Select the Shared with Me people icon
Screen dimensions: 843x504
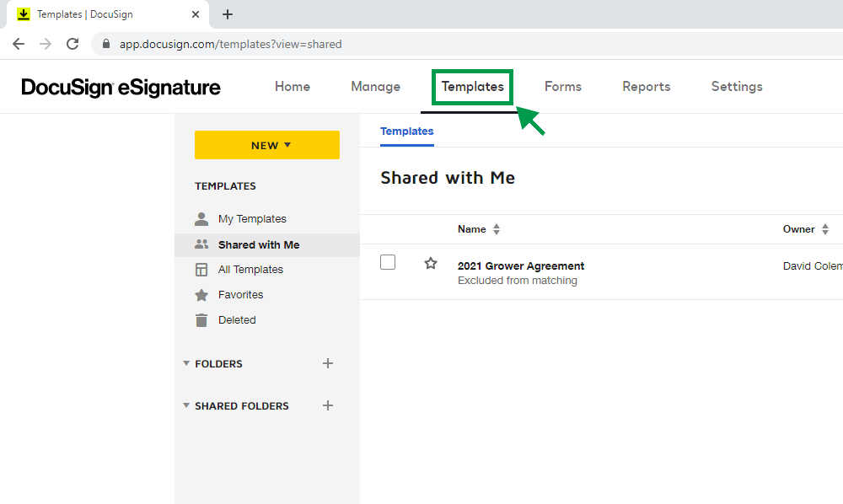point(201,244)
